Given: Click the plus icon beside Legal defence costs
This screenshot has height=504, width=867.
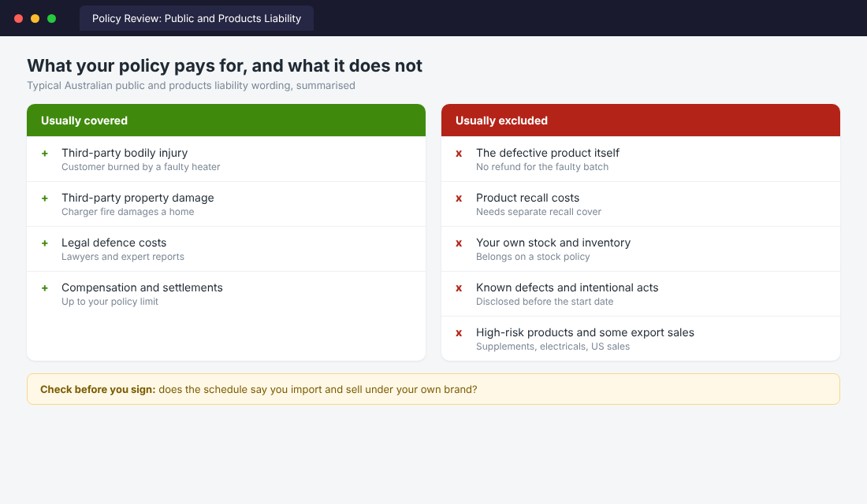Looking at the screenshot, I should [x=45, y=243].
